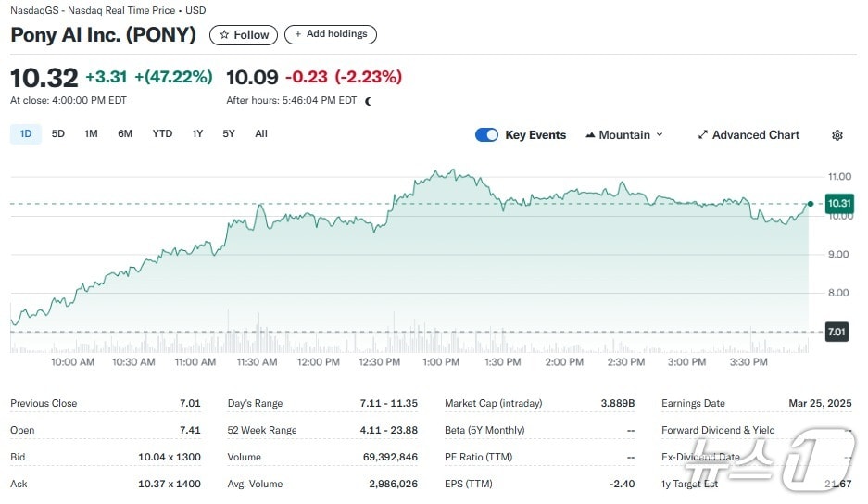
Task: Click the 52 Week Range value 4.11 - 23.88
Action: 388,430
